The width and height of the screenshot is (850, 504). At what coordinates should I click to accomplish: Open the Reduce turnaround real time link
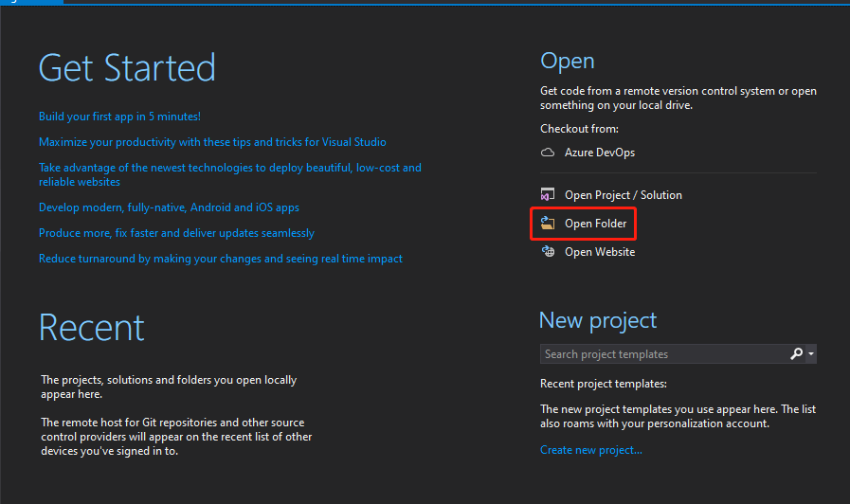point(221,259)
